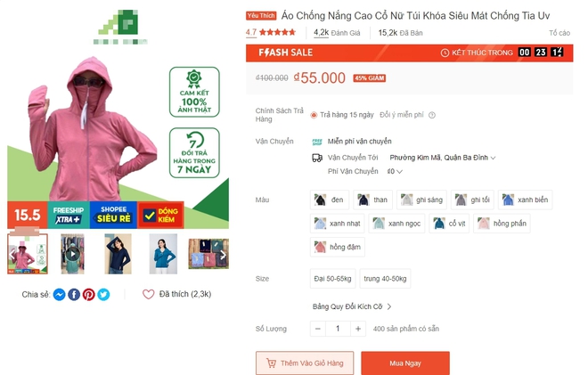Select size Đại 50-65kg
Screen dimensions: 588x375
point(332,279)
